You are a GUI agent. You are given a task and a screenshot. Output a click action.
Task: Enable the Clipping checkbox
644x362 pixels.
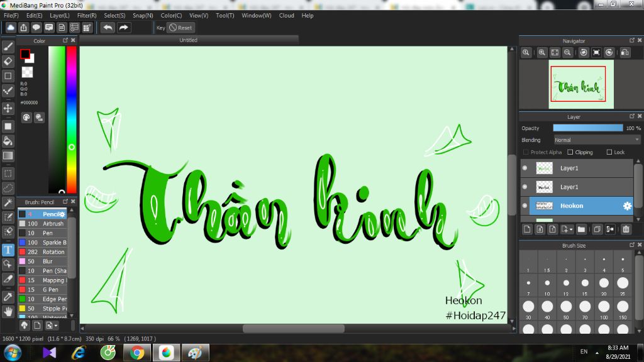[x=570, y=152]
